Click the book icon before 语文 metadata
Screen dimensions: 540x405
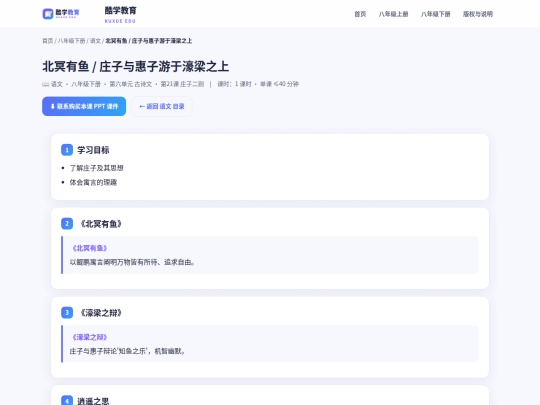(x=45, y=84)
